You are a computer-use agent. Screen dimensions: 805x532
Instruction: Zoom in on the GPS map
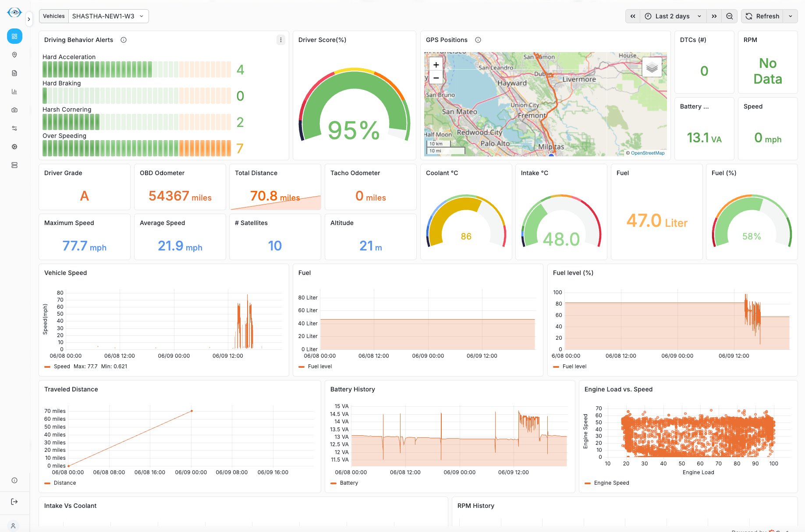[436, 65]
